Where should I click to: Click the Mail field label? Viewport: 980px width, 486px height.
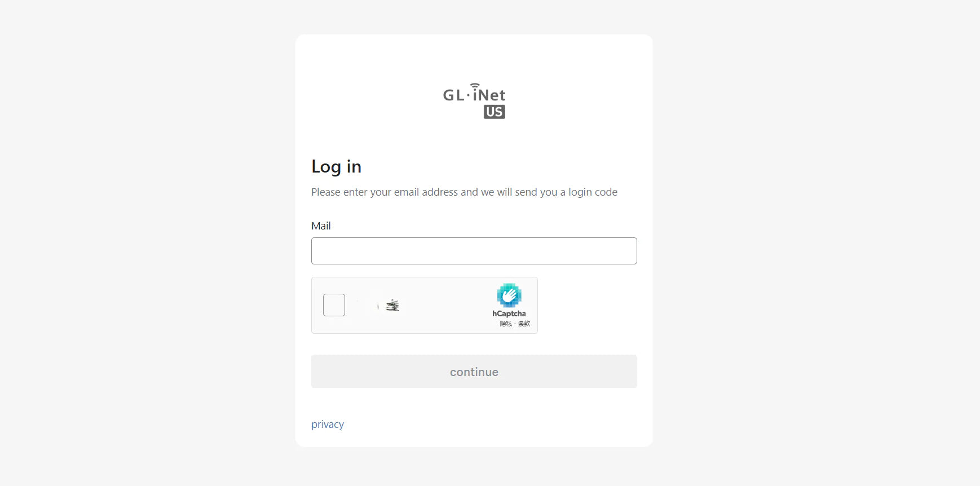pos(321,226)
